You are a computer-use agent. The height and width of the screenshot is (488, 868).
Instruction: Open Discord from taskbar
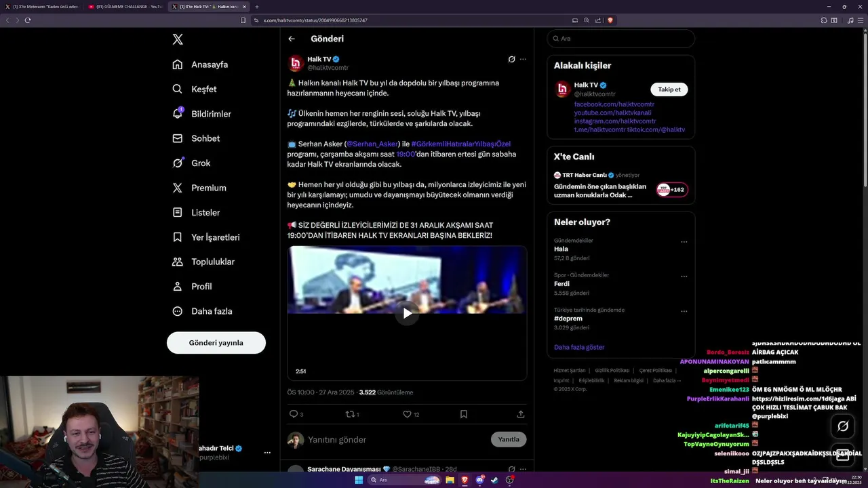click(x=480, y=480)
